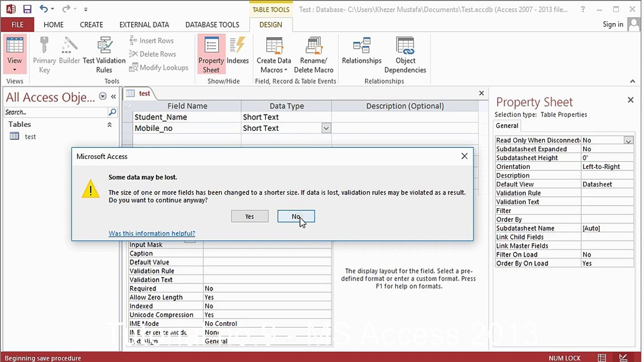Close the Microsoft Access warning dialog

coord(465,156)
